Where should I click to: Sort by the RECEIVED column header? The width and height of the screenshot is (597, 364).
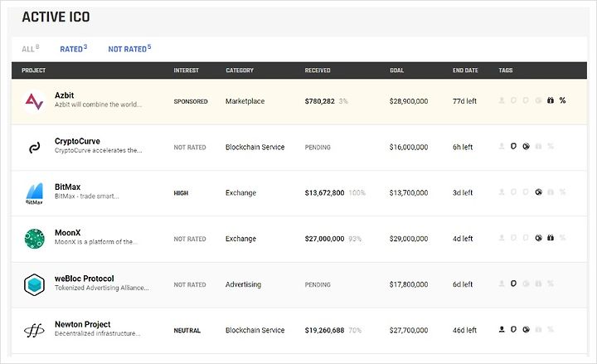(318, 70)
